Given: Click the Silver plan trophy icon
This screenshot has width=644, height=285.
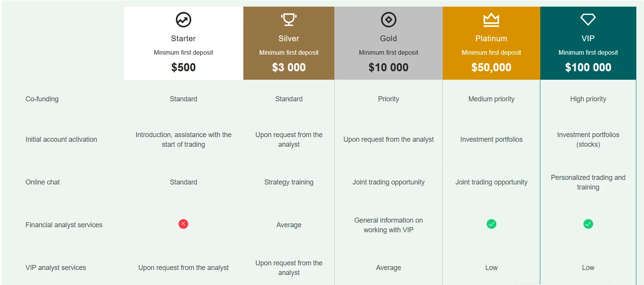Looking at the screenshot, I should click(289, 19).
